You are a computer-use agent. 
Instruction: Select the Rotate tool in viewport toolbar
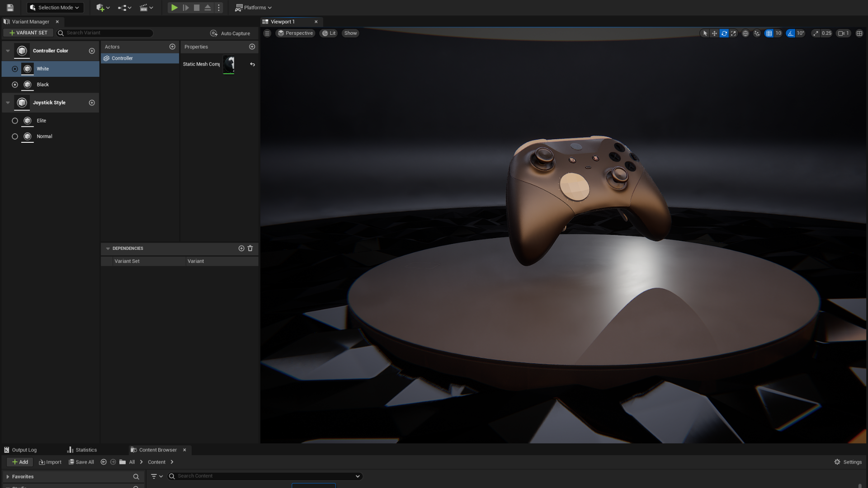click(x=724, y=33)
